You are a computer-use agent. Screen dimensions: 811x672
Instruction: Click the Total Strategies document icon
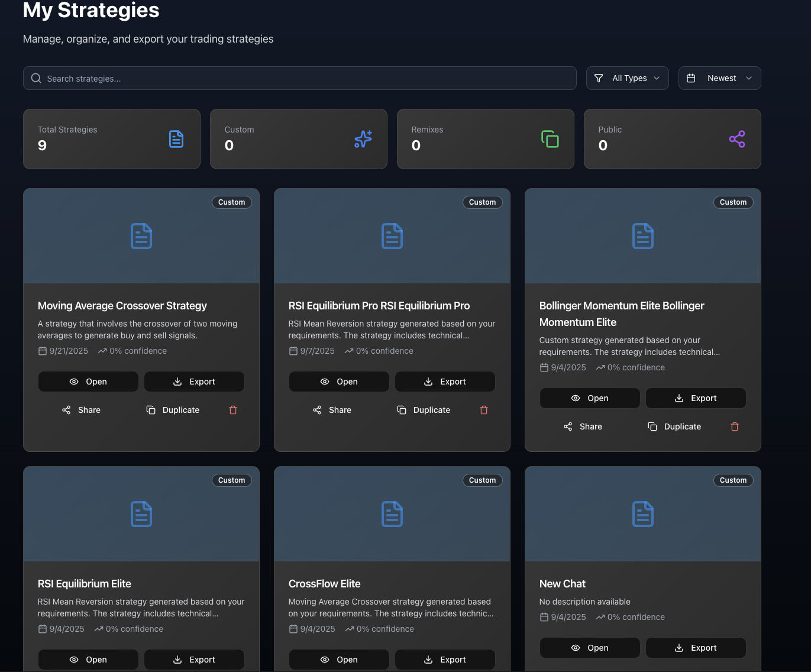(176, 139)
